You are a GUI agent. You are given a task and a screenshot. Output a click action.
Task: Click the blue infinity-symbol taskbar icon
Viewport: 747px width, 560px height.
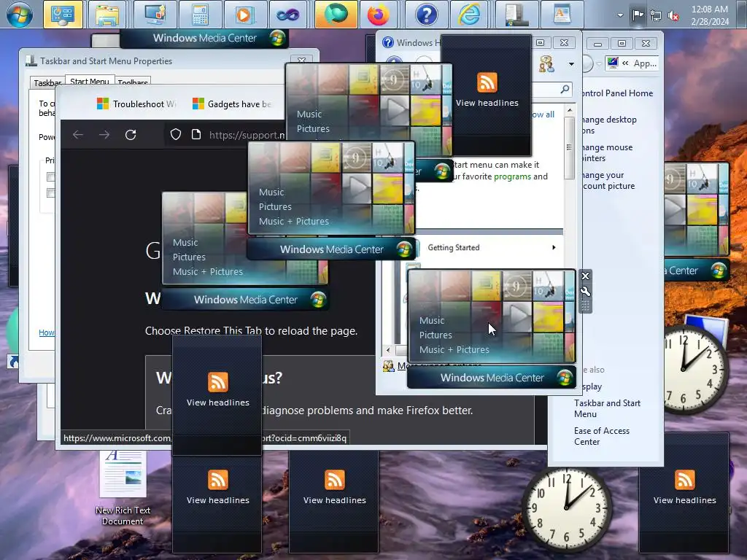[x=288, y=15]
